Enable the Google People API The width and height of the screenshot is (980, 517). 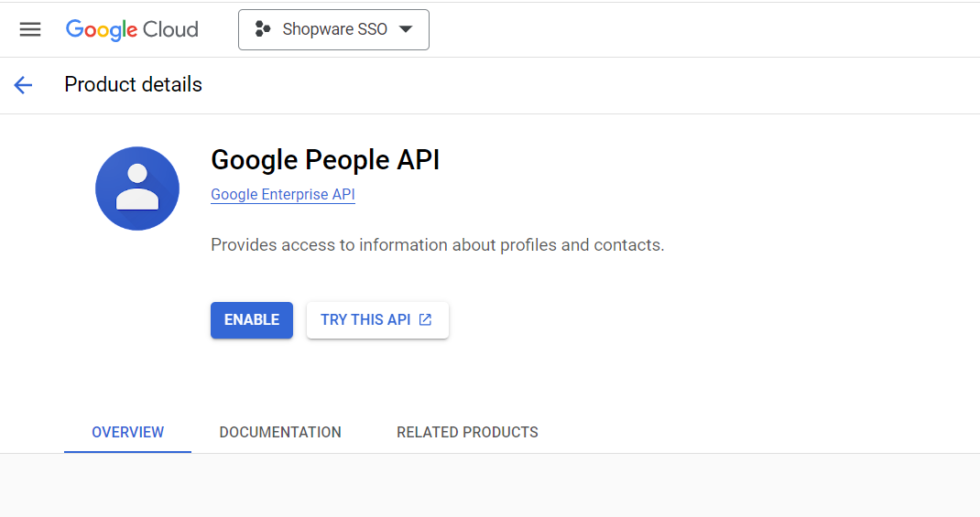[x=252, y=319]
